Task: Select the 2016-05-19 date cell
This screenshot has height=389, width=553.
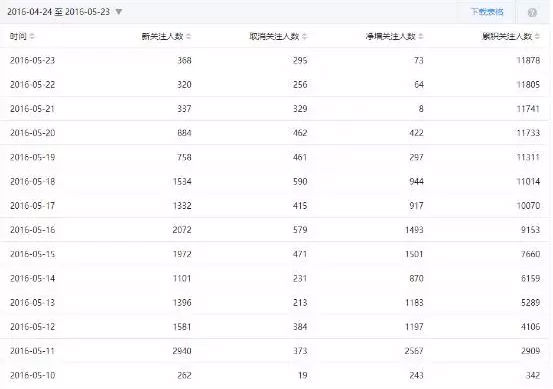Action: pos(32,157)
